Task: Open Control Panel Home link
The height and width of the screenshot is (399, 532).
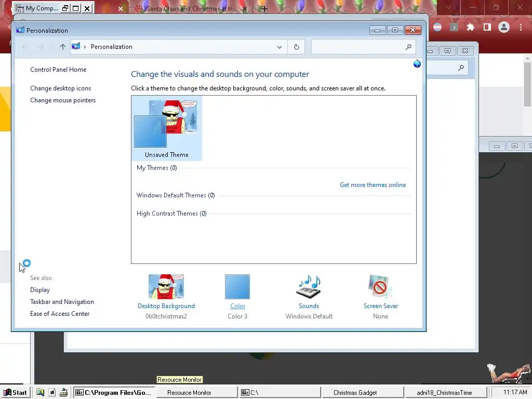Action: coord(58,70)
